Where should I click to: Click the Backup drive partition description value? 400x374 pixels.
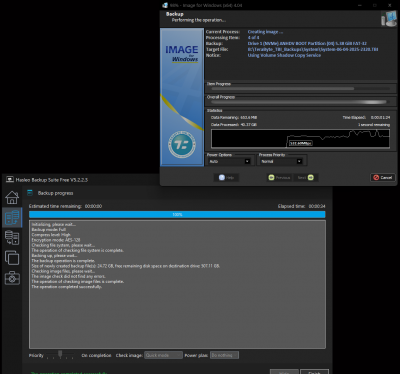[x=307, y=43]
